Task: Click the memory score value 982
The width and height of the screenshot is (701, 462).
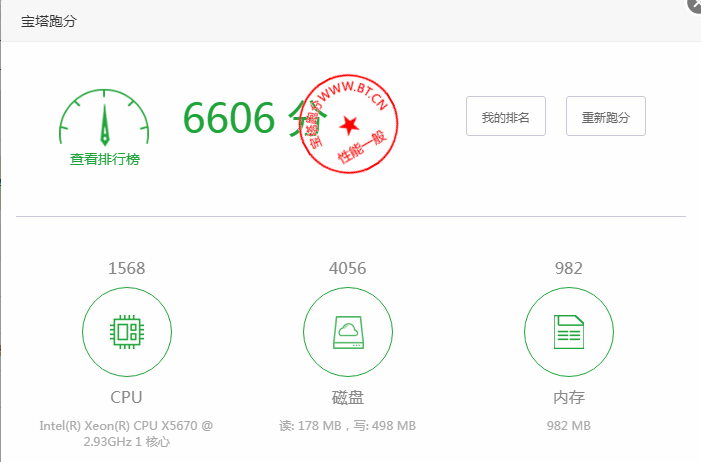Action: click(x=569, y=268)
